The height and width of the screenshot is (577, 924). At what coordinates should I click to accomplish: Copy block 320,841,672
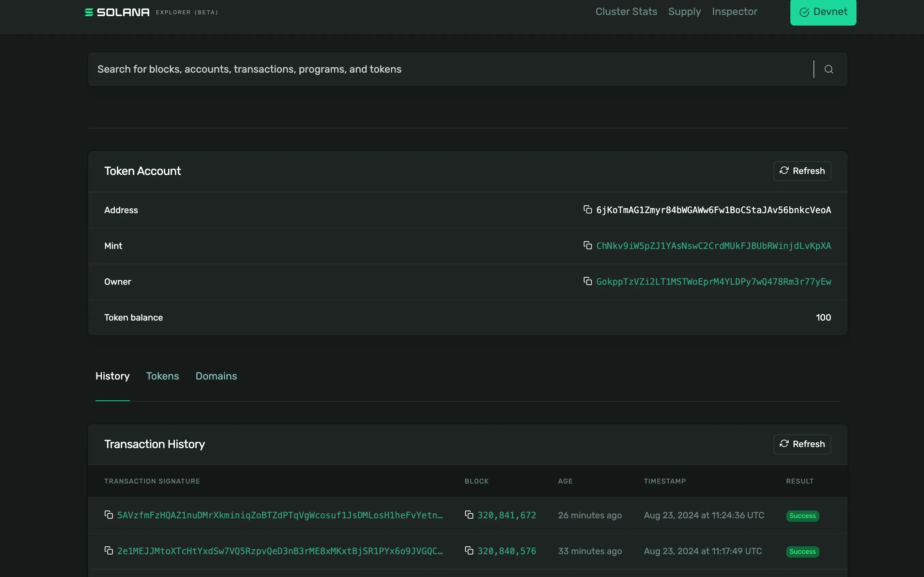click(x=469, y=515)
